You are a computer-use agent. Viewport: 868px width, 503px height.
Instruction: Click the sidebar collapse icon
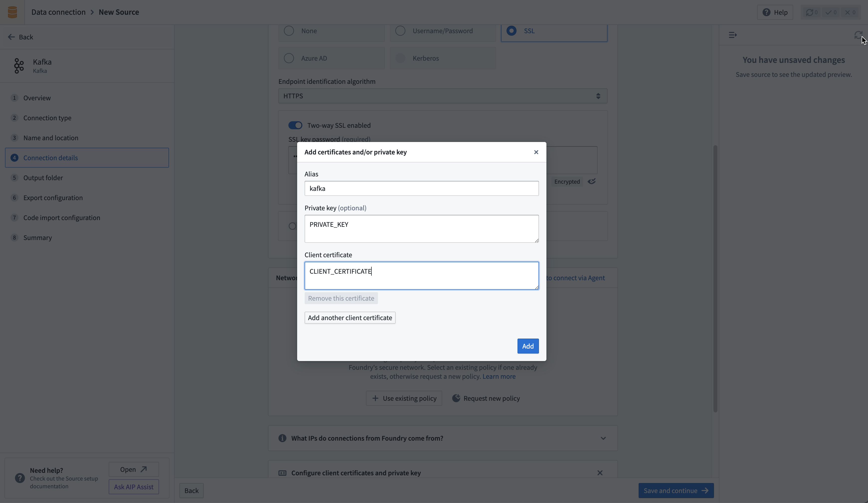tap(732, 35)
